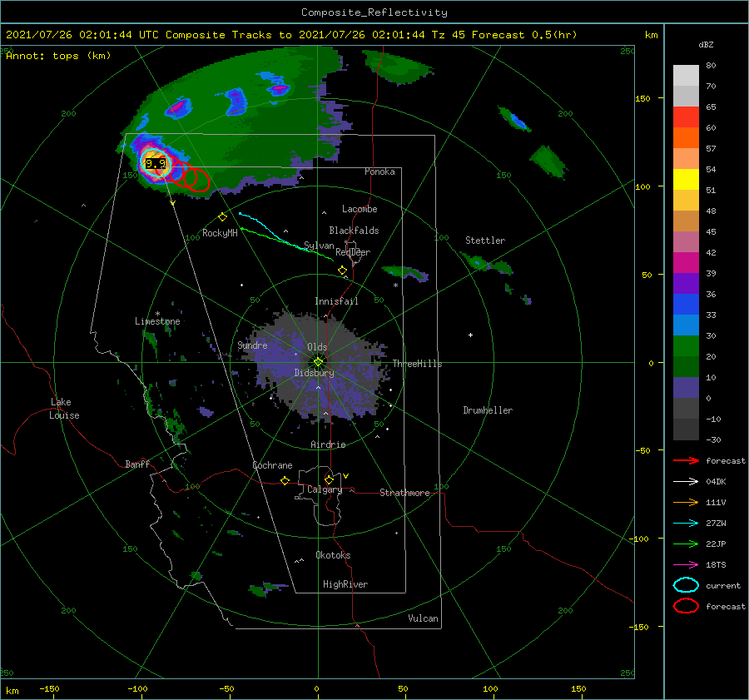
Task: Click the orange 111V arrow in legend
Action: click(x=686, y=502)
